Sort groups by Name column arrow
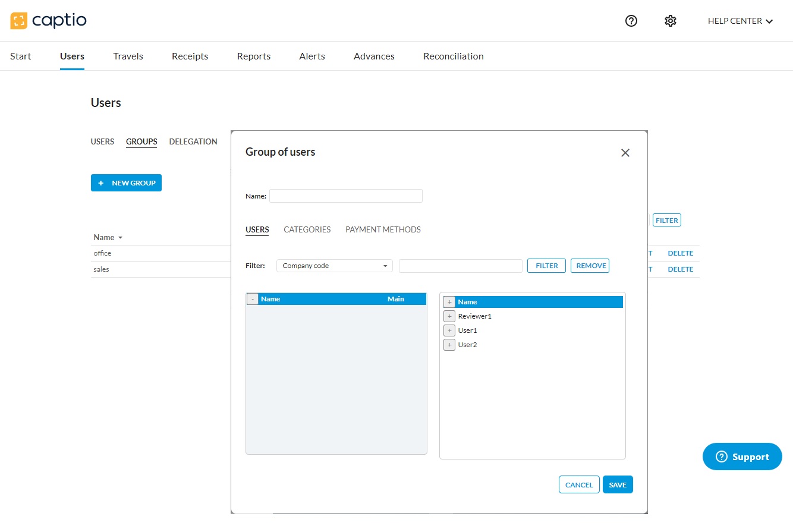 (x=121, y=238)
